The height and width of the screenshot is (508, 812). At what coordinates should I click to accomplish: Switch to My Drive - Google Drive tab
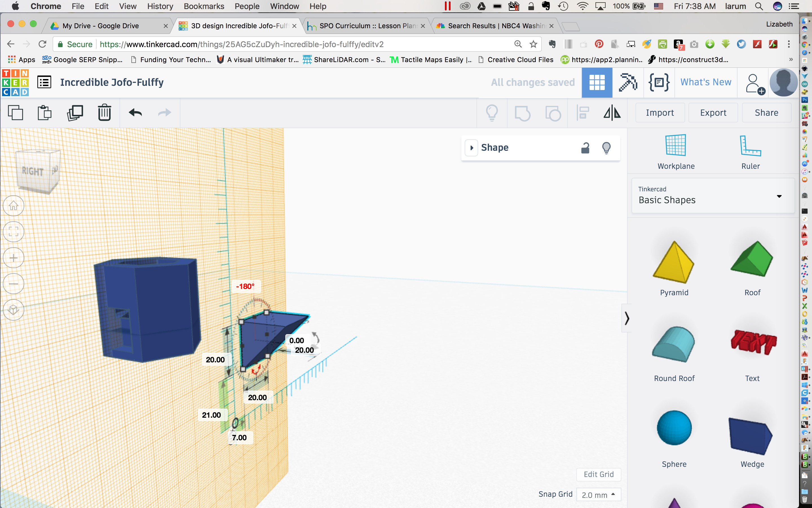pos(107,26)
